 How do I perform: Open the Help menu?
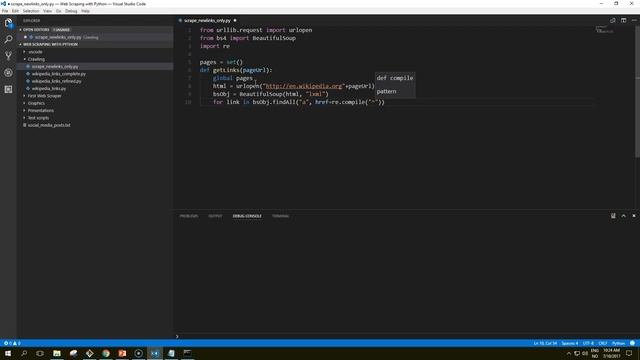(85, 11)
